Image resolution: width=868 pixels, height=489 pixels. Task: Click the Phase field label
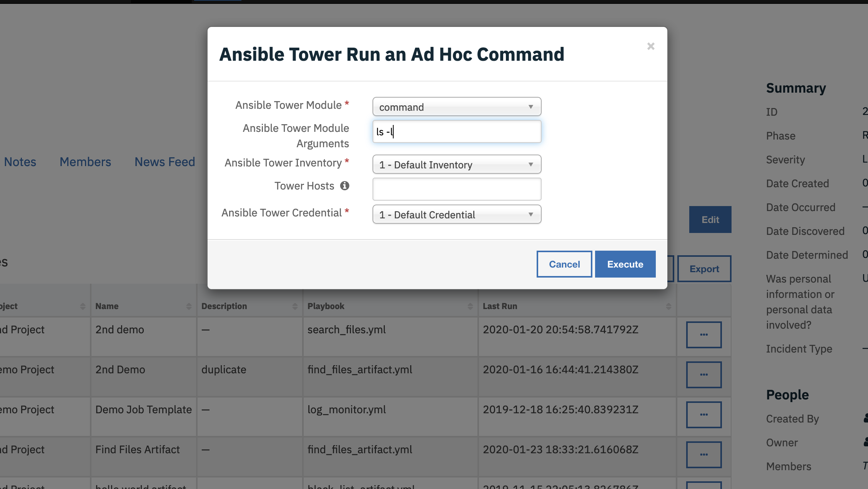coord(781,136)
